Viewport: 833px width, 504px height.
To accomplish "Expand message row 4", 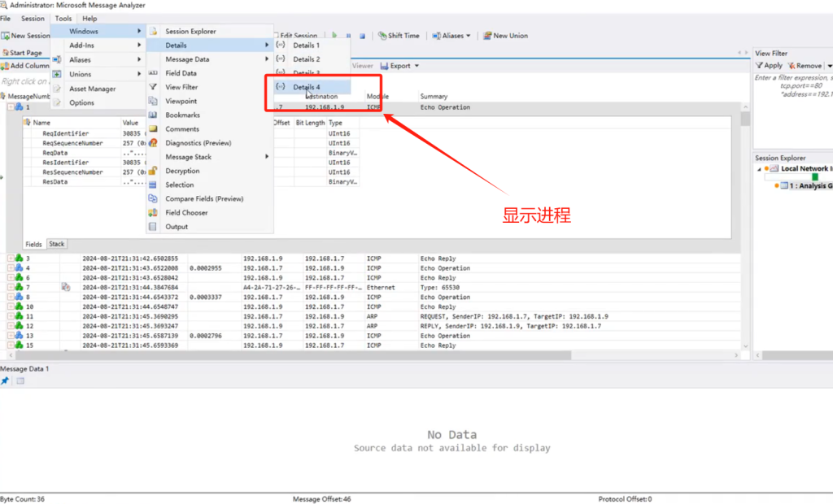I will pos(11,268).
